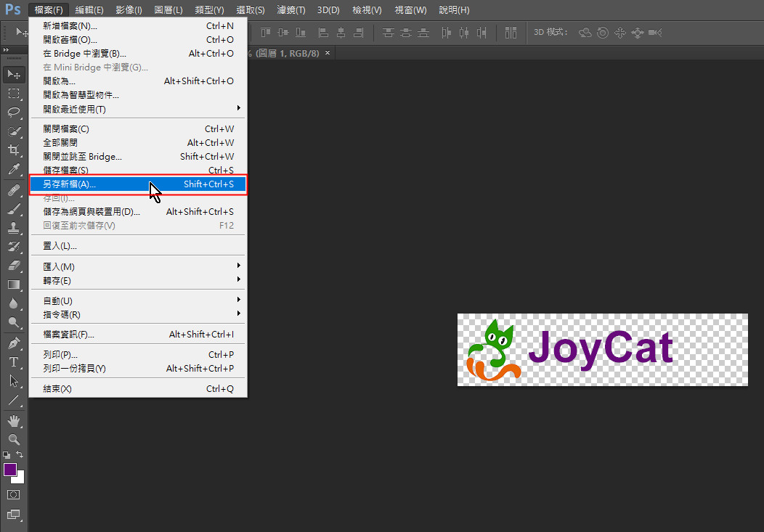Image resolution: width=764 pixels, height=532 pixels.
Task: Open the 說明(H) menu
Action: (x=454, y=9)
